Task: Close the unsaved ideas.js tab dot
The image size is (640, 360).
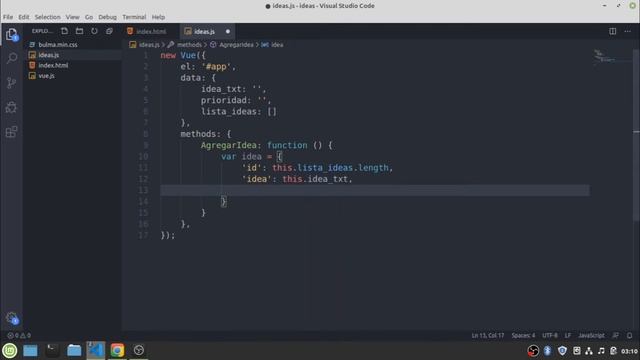Action: click(228, 31)
